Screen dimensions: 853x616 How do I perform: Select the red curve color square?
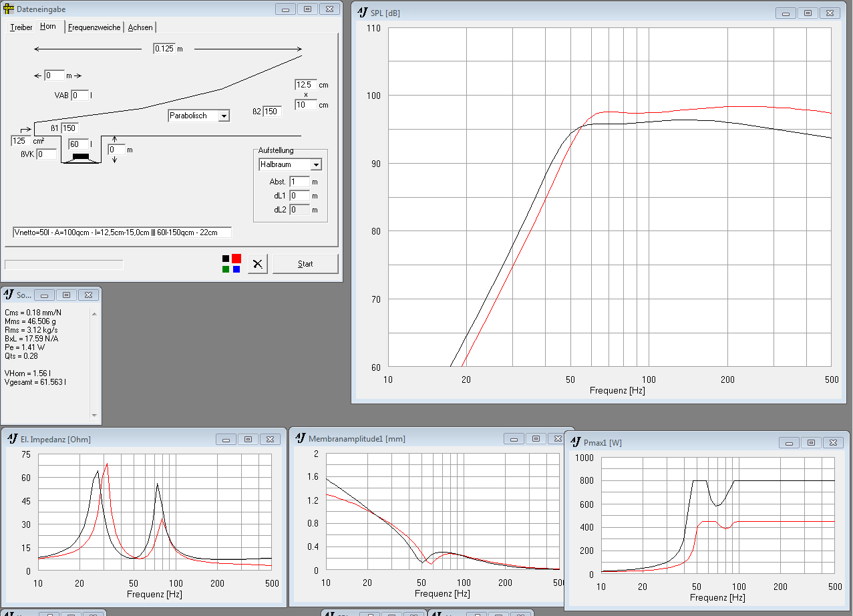click(236, 259)
